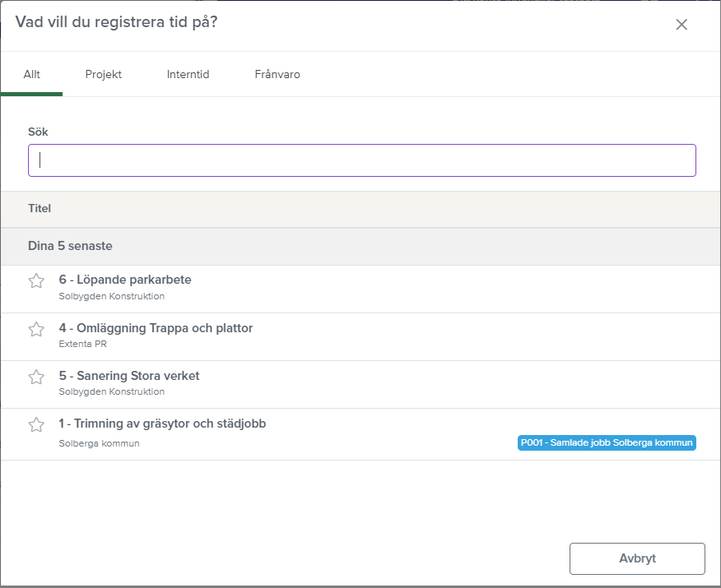721x588 pixels.
Task: Pick 5 - Sanering Stora verket
Action: pos(129,376)
